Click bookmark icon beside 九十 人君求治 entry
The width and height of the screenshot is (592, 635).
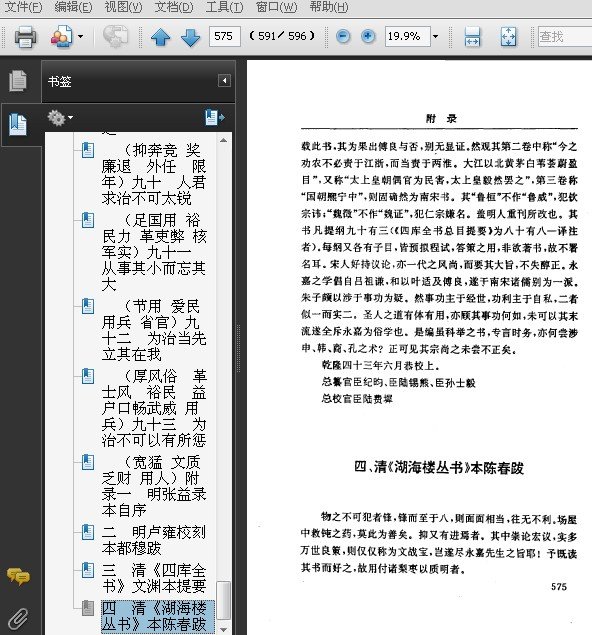click(88, 150)
